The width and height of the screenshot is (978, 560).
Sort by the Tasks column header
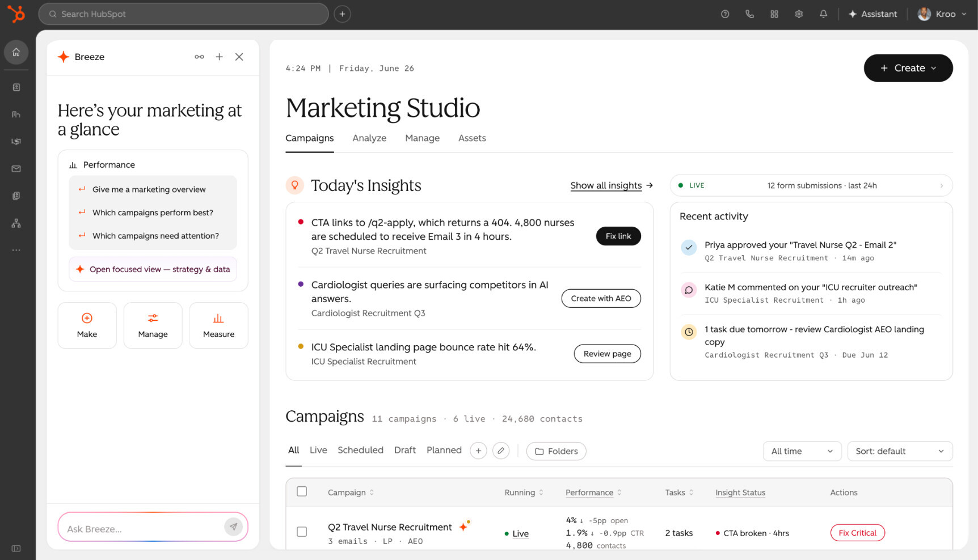(x=679, y=493)
